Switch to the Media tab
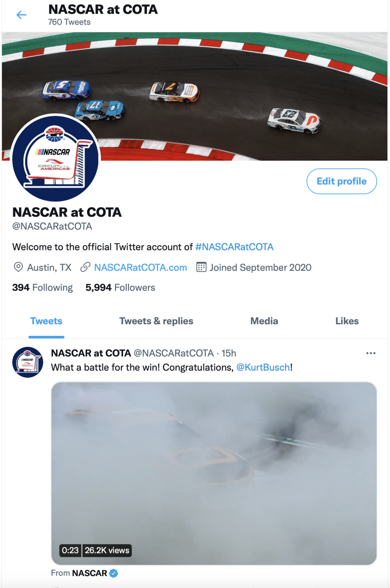 point(264,321)
